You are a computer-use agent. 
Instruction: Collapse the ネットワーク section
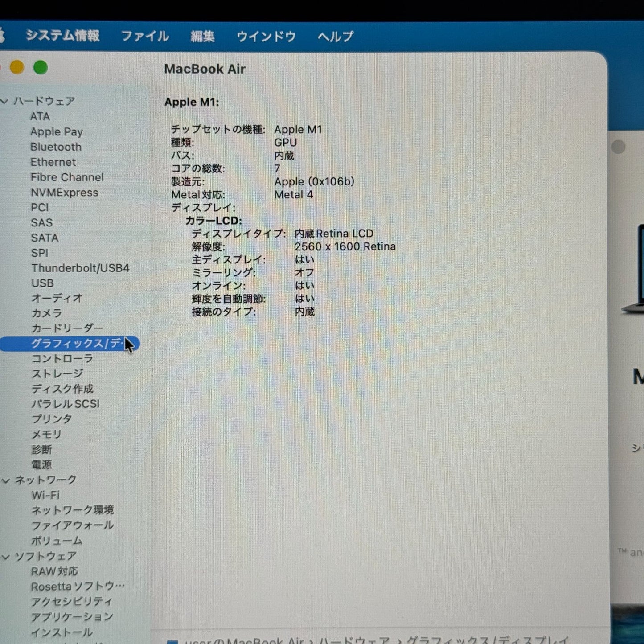6,480
